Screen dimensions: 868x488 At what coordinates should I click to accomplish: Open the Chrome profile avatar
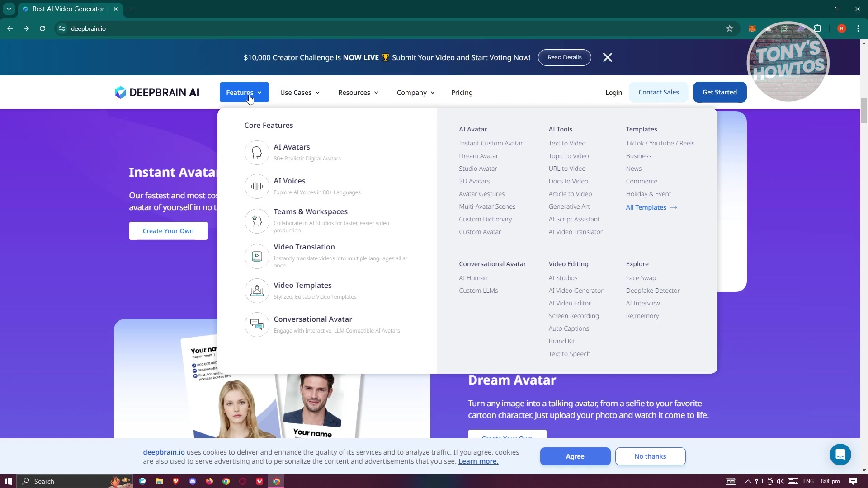pyautogui.click(x=841, y=28)
